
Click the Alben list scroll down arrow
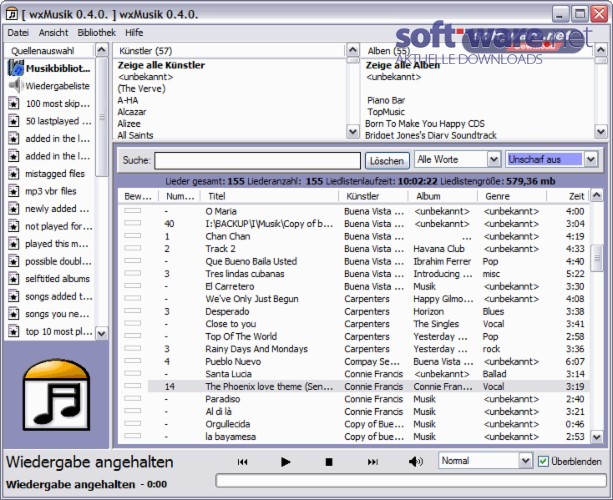click(601, 132)
